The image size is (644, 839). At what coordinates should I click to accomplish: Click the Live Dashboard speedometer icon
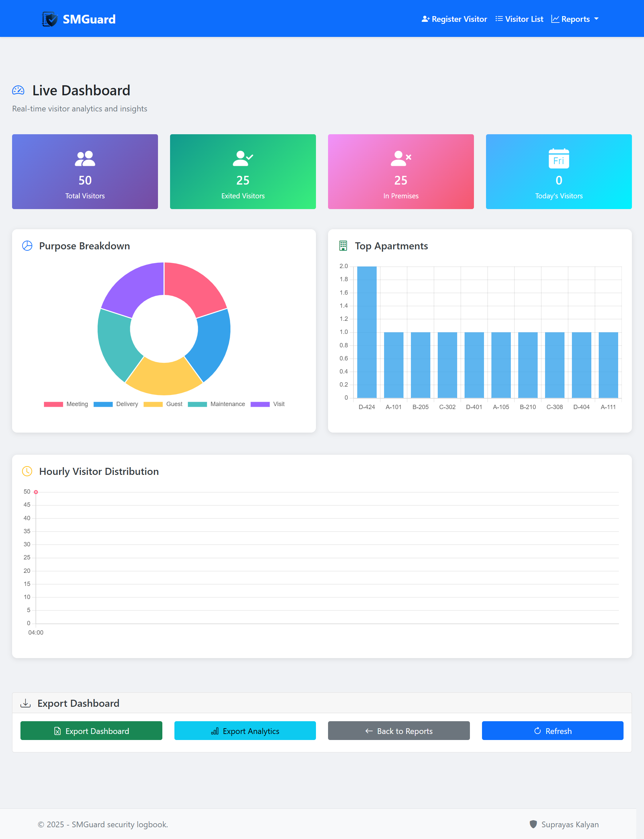tap(18, 91)
